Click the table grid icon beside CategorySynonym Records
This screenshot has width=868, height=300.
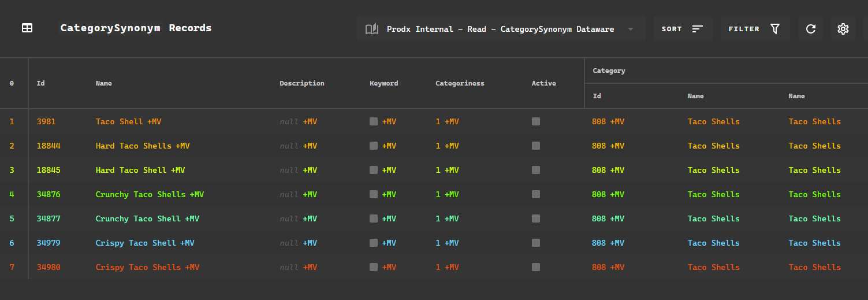[27, 28]
